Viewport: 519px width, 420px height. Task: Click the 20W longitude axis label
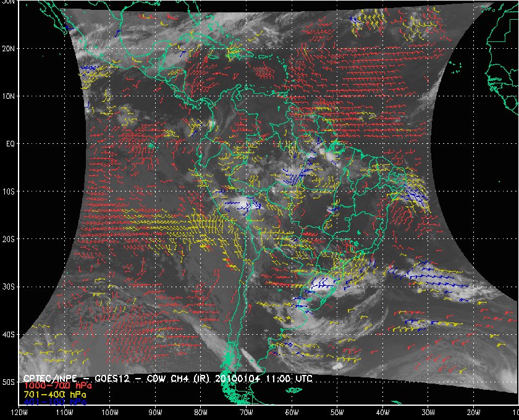click(x=473, y=413)
